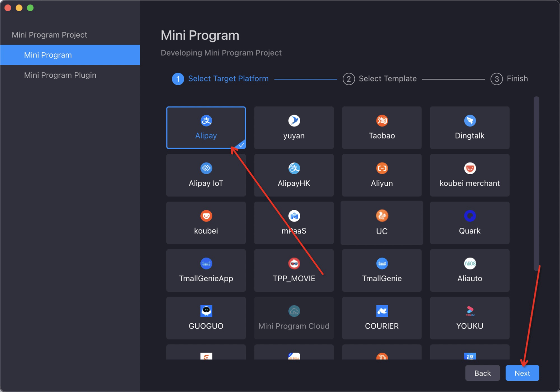The image size is (560, 392).
Task: Open Mini Program Plugin in sidebar
Action: [70, 75]
